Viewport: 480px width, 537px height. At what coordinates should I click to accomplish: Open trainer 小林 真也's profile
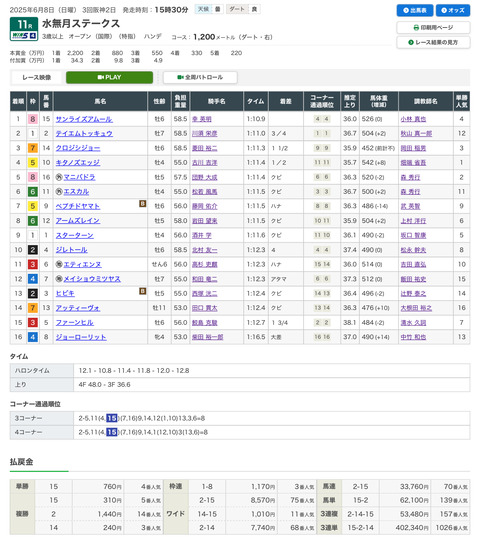tap(413, 119)
